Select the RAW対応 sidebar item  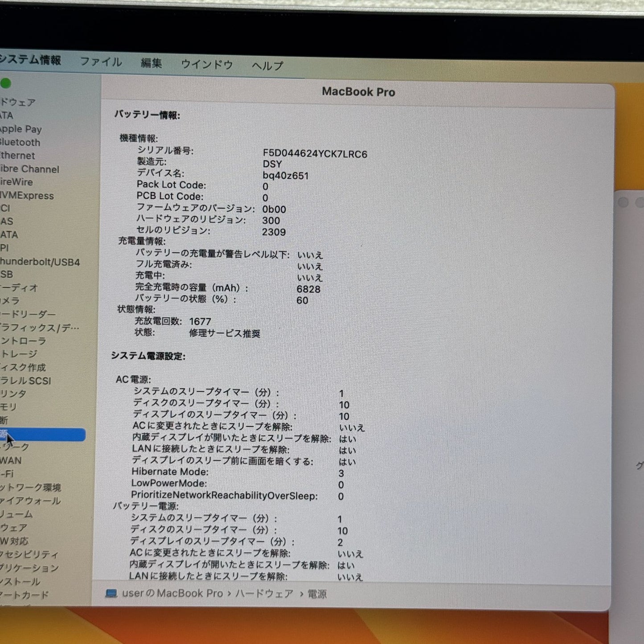[14, 541]
